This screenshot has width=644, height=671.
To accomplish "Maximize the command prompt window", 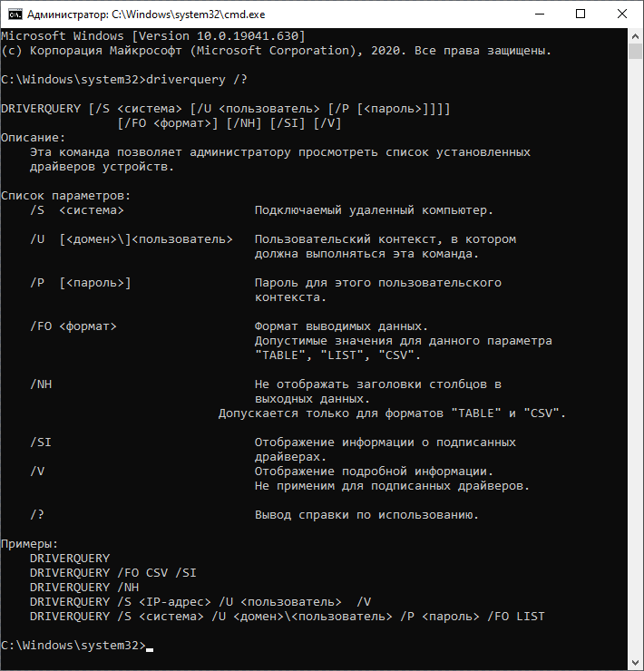I will 581,15.
